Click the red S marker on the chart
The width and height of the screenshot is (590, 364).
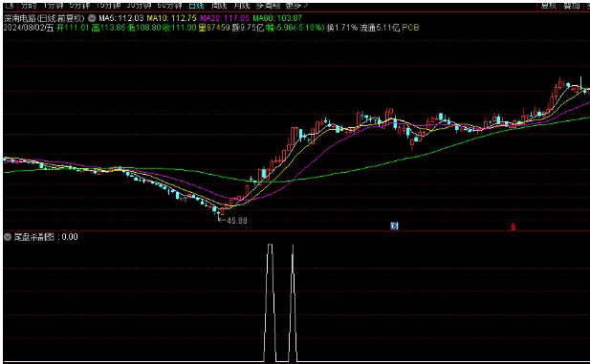pyautogui.click(x=513, y=226)
